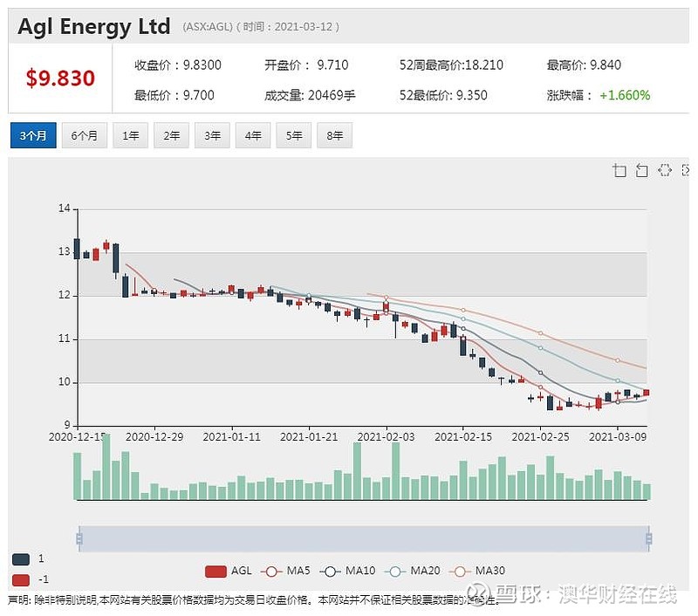Click the (ASX:AGL) ticker text
The image size is (698, 616).
tap(208, 27)
